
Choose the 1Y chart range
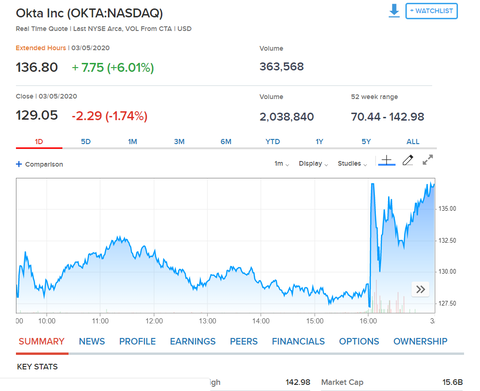(319, 142)
